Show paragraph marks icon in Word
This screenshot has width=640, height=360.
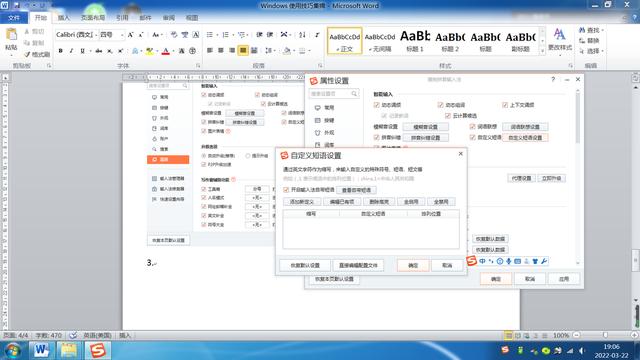(x=317, y=35)
